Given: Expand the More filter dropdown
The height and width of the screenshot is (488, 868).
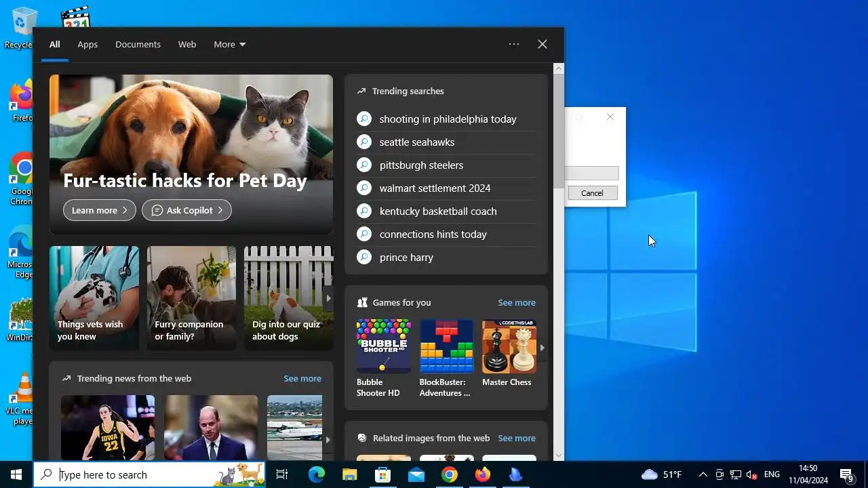Looking at the screenshot, I should (230, 45).
